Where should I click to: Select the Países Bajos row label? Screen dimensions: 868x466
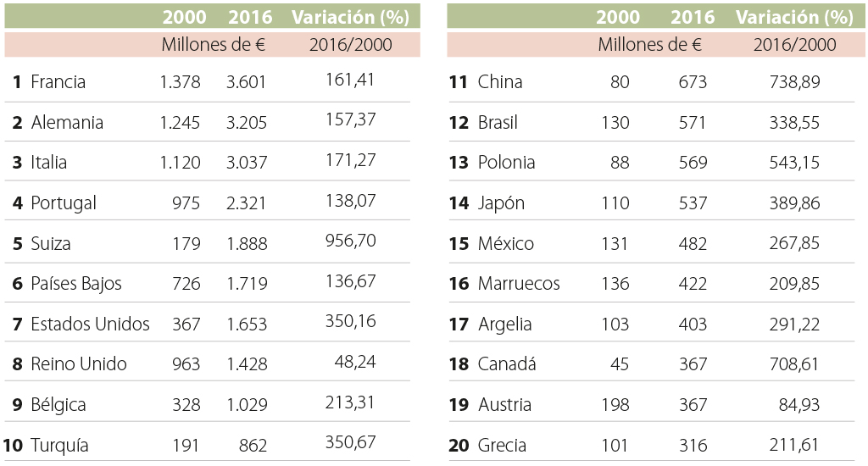pos(76,284)
